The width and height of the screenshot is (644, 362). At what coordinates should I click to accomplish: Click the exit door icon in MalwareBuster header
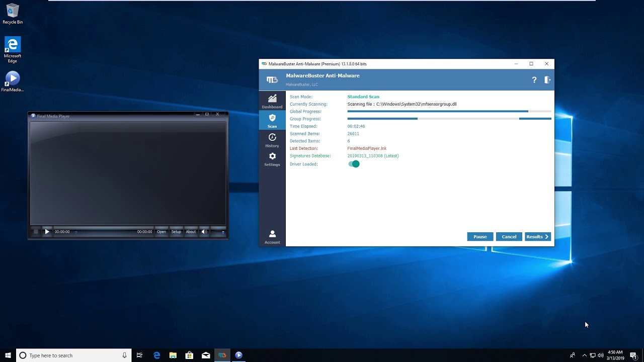(x=547, y=80)
